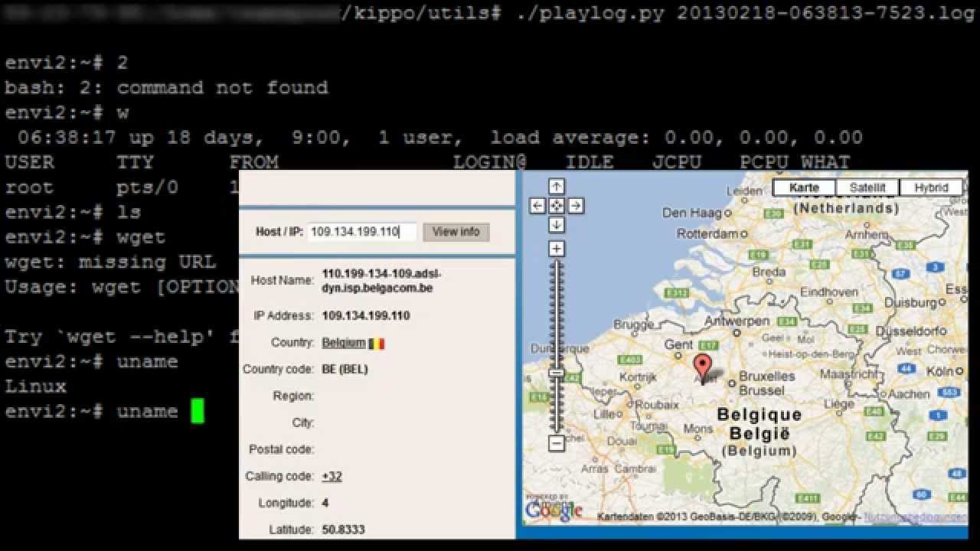
Task: Switch map to Hybrid view
Action: point(931,187)
